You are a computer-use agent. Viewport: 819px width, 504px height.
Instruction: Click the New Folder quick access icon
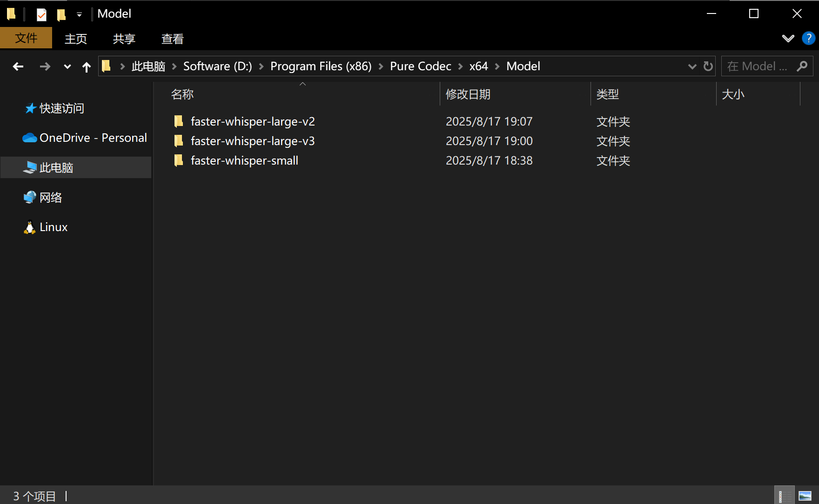click(61, 14)
